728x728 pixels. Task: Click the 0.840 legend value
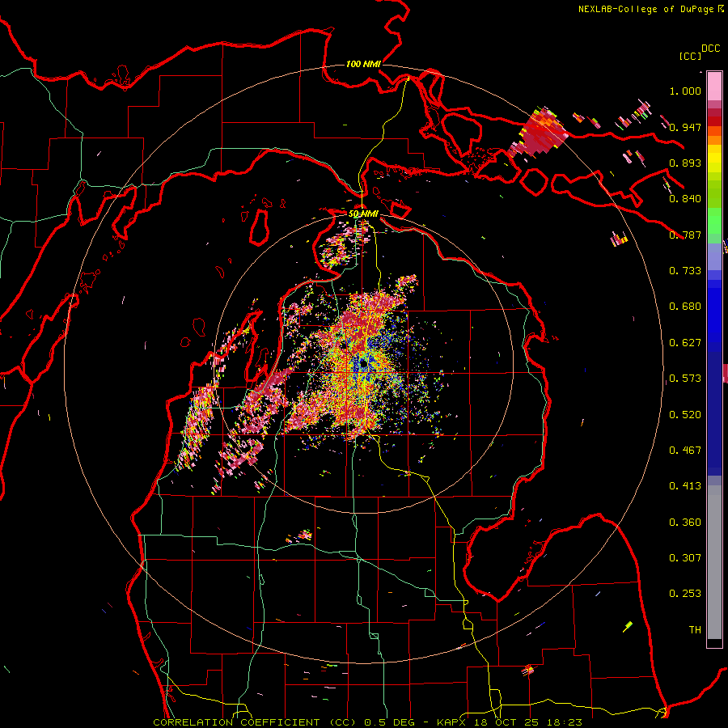[685, 199]
